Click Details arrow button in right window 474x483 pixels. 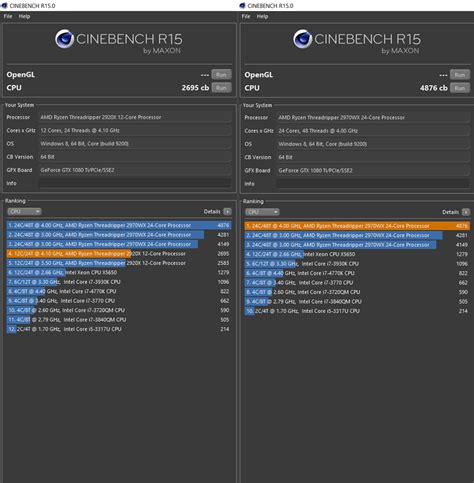click(466, 212)
